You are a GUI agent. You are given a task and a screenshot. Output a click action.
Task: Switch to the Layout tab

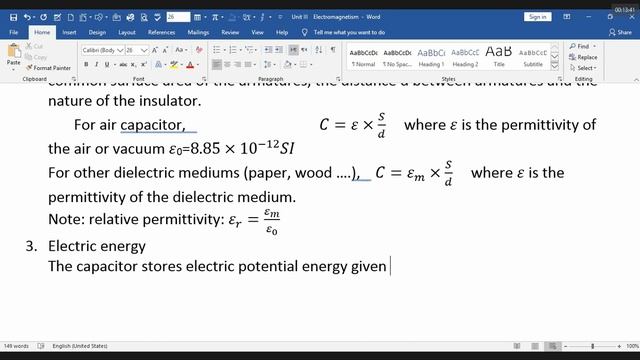127,32
